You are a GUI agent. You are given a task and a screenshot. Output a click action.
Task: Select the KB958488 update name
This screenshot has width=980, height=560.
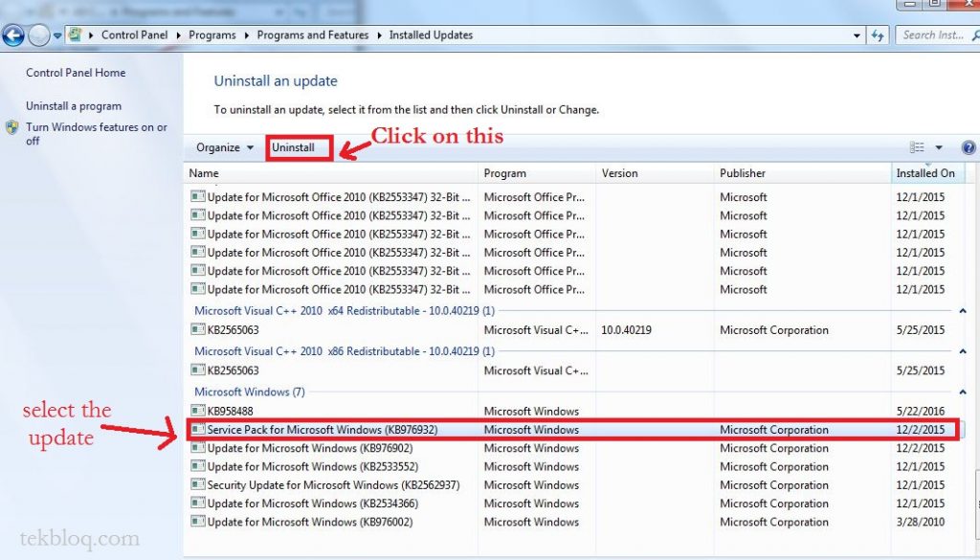[230, 412]
